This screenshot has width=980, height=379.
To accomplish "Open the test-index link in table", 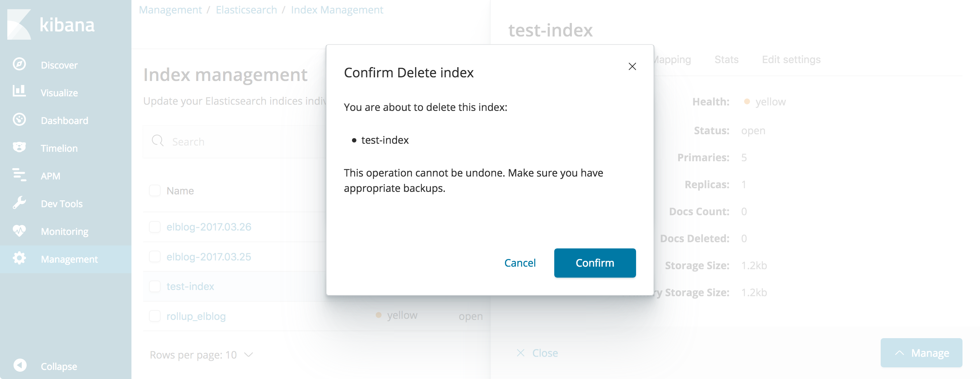I will [x=190, y=286].
